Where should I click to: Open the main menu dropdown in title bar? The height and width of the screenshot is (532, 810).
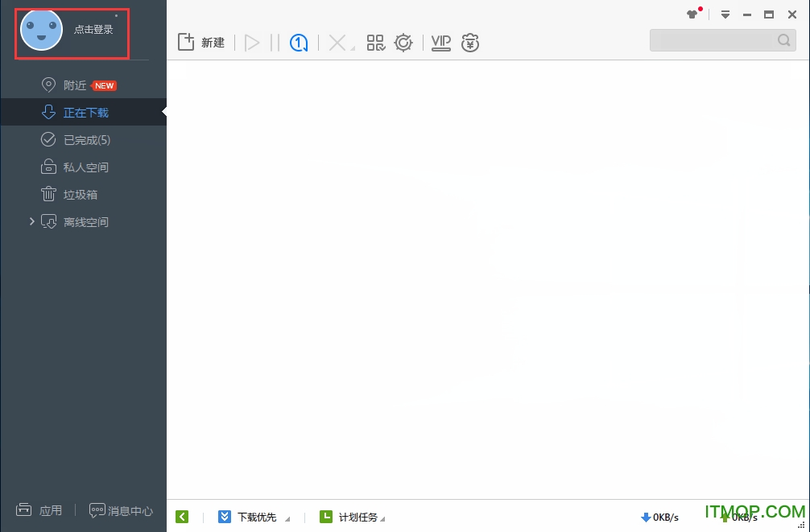pyautogui.click(x=725, y=14)
